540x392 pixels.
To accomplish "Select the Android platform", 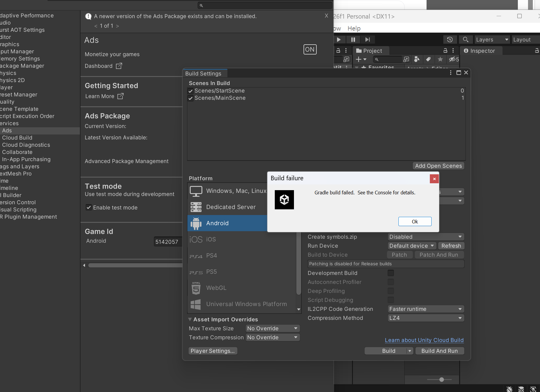I will [227, 223].
